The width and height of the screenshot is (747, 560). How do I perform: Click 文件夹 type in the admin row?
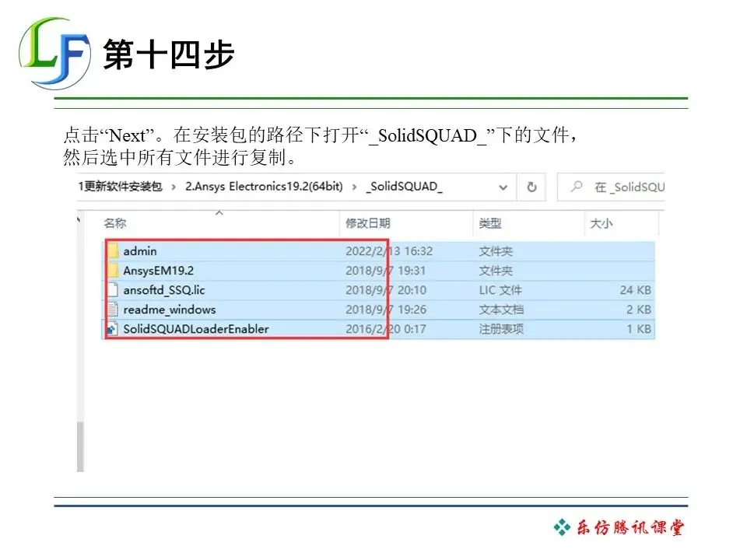coord(496,251)
